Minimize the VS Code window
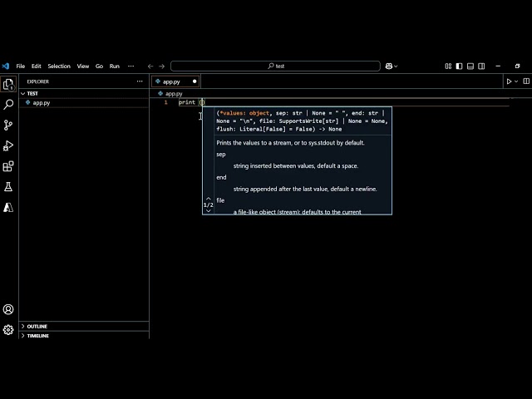Viewport: 532px width, 399px height. pyautogui.click(x=498, y=66)
